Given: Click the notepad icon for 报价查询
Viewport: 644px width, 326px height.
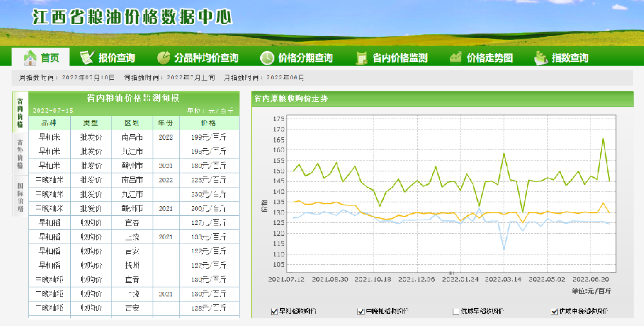Looking at the screenshot, I should 87,57.
